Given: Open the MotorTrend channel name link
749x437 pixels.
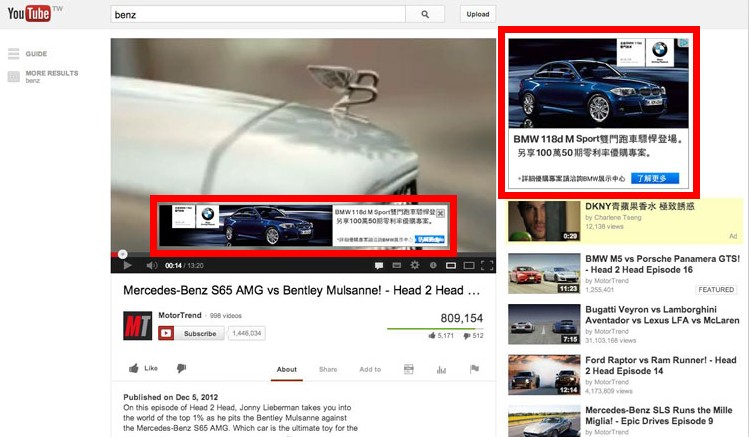Looking at the screenshot, I should click(x=180, y=315).
